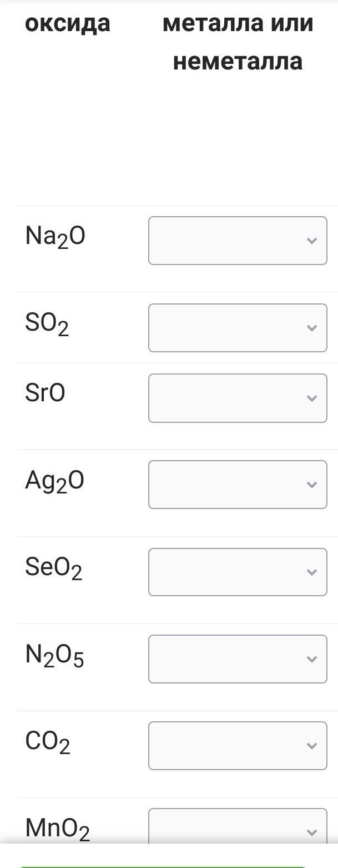
Task: Click the CO₂ formula text
Action: (x=48, y=742)
